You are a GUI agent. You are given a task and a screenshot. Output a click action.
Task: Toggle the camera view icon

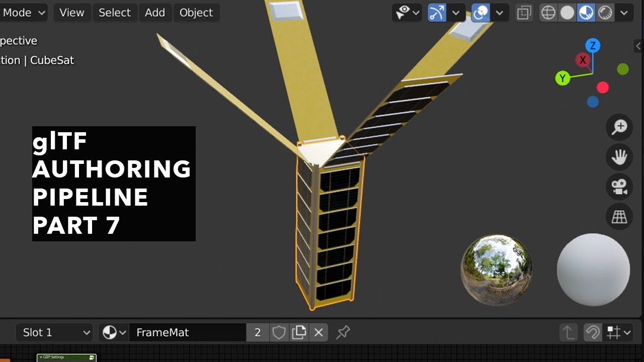[x=619, y=187]
